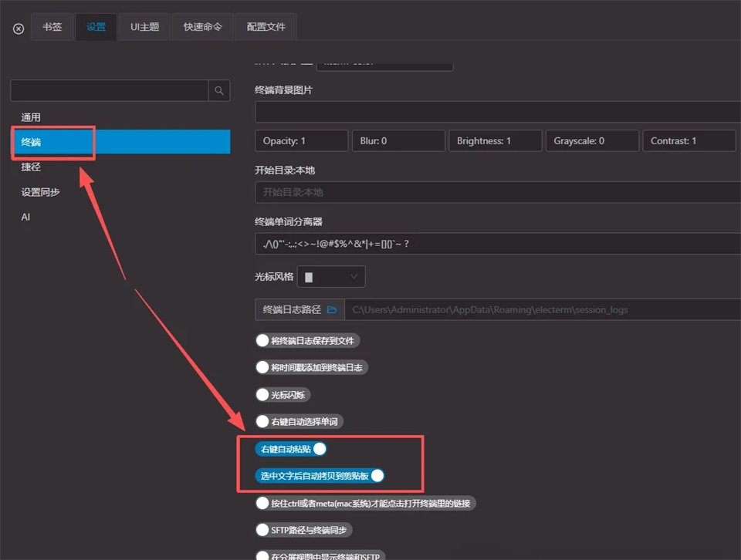This screenshot has height=560, width=741.
Task: Open the UI主题 tab
Action: pyautogui.click(x=144, y=27)
